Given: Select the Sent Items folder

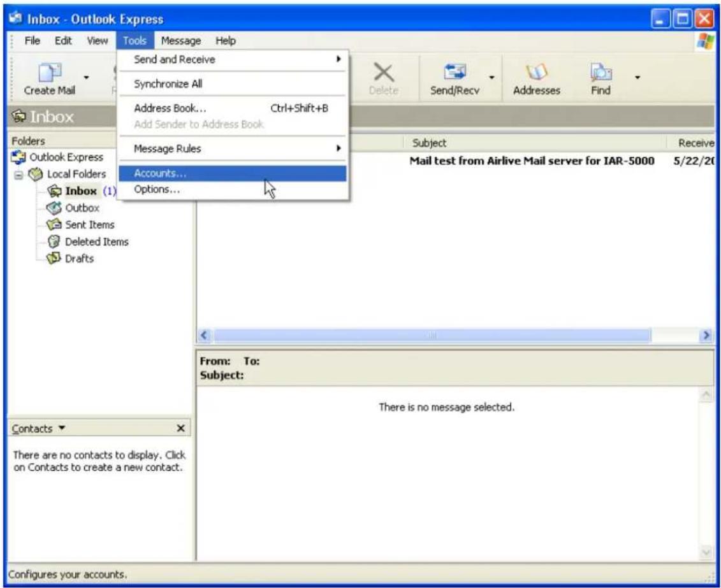Looking at the screenshot, I should coord(90,225).
